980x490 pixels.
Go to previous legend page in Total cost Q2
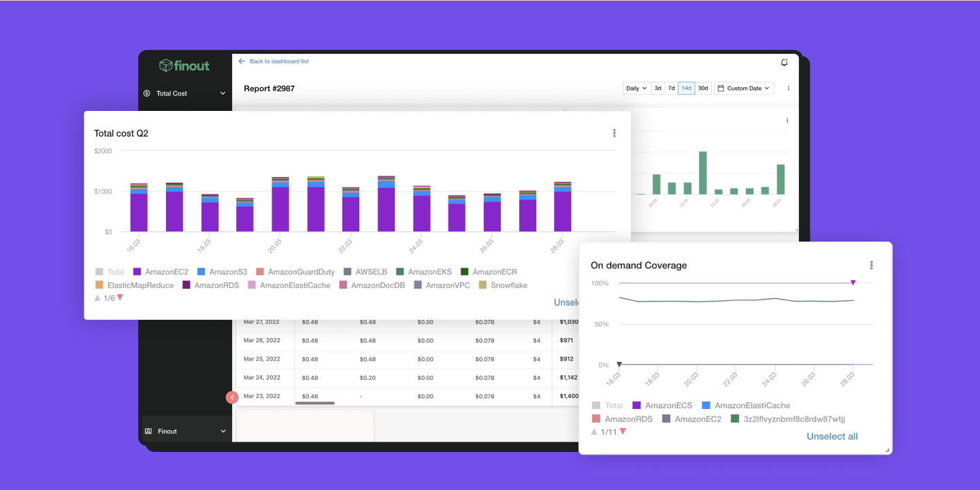tap(97, 298)
